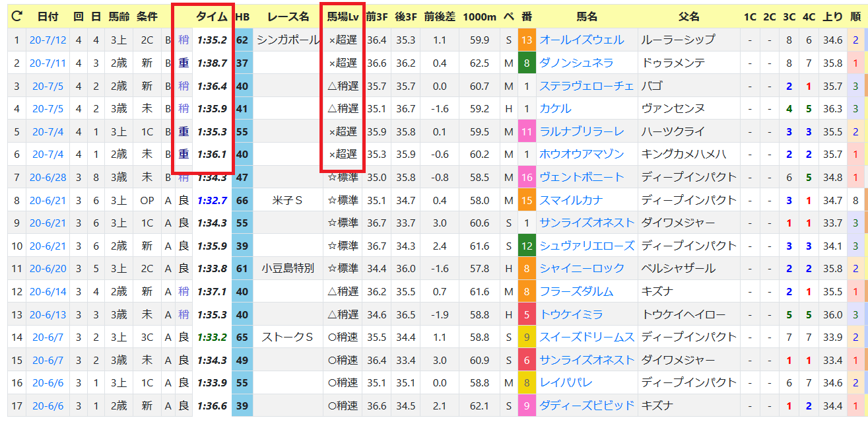Select orange number badge 13 in first row
Viewport: 868px width, 428px height.
coord(527,40)
